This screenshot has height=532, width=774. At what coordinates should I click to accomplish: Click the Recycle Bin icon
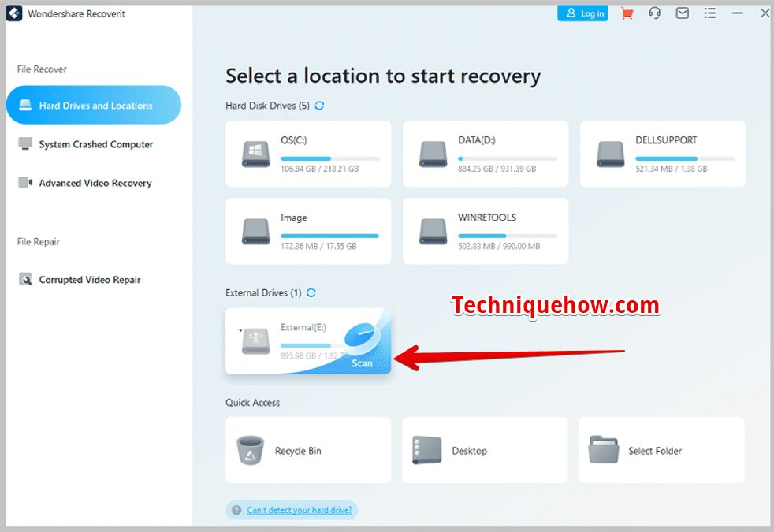251,450
